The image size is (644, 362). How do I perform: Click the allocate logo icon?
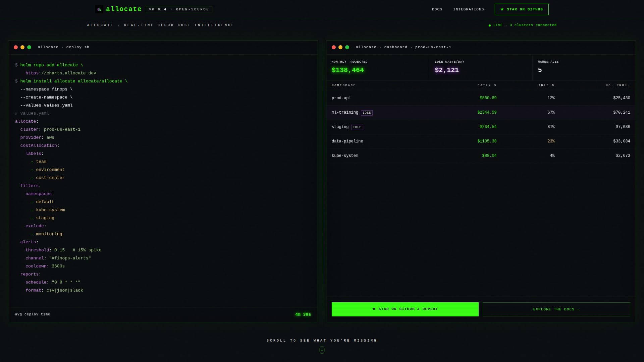point(99,9)
